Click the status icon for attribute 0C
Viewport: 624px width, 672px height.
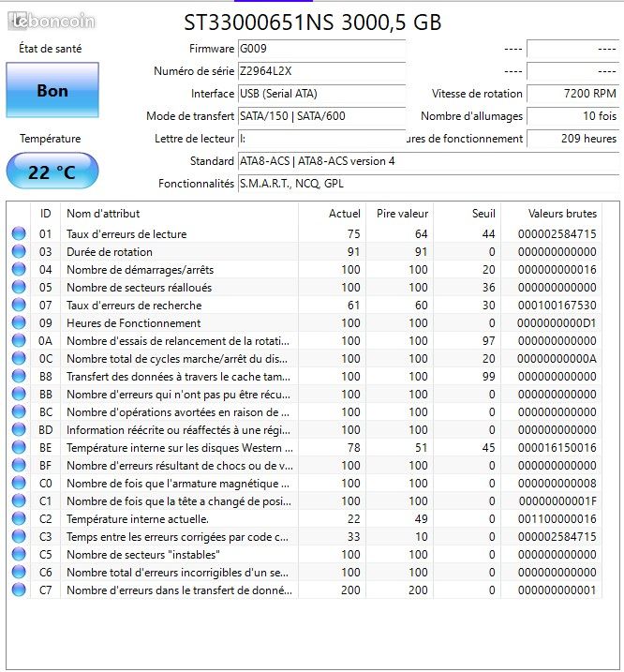click(x=19, y=358)
